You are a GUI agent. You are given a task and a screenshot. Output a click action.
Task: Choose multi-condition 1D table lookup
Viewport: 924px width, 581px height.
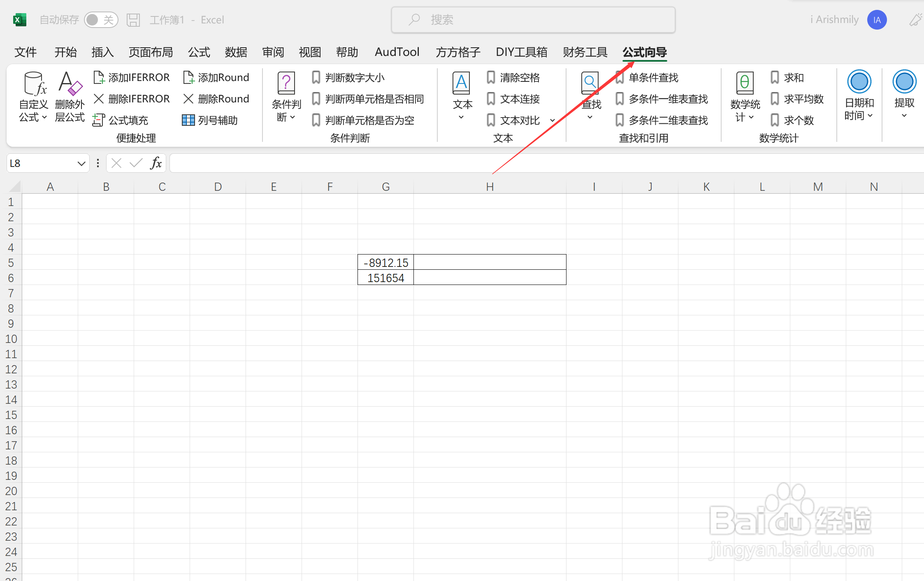pyautogui.click(x=662, y=99)
